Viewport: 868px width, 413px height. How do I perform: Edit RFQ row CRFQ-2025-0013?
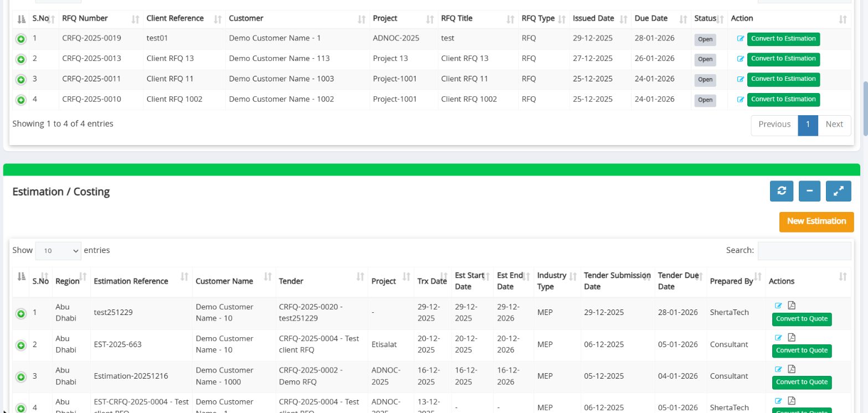pos(741,59)
